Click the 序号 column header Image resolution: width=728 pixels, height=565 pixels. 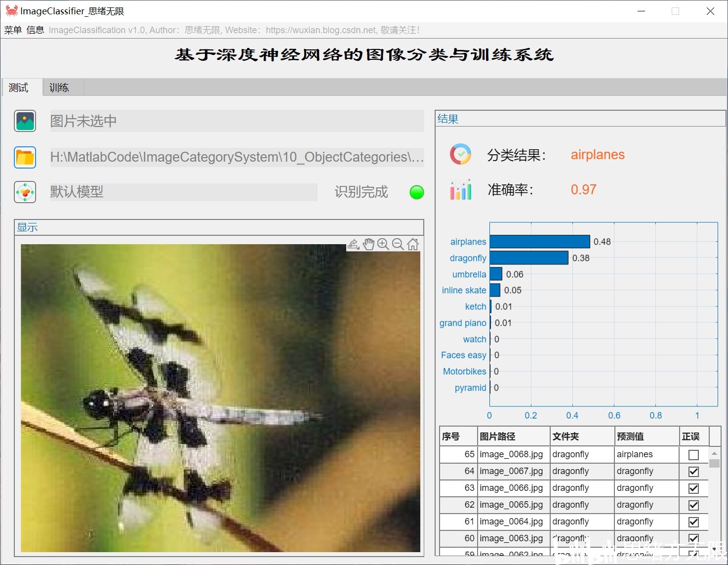tap(458, 436)
